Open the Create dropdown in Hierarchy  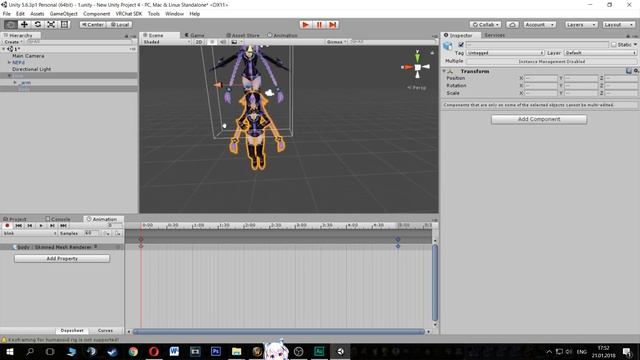(x=13, y=42)
